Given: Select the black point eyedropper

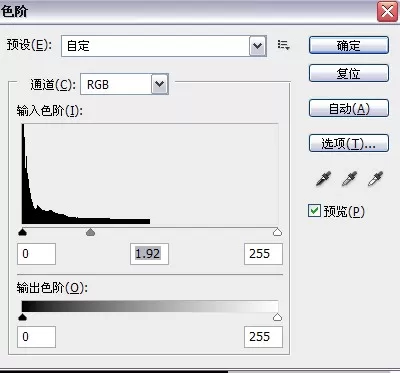Looking at the screenshot, I should click(x=323, y=179).
